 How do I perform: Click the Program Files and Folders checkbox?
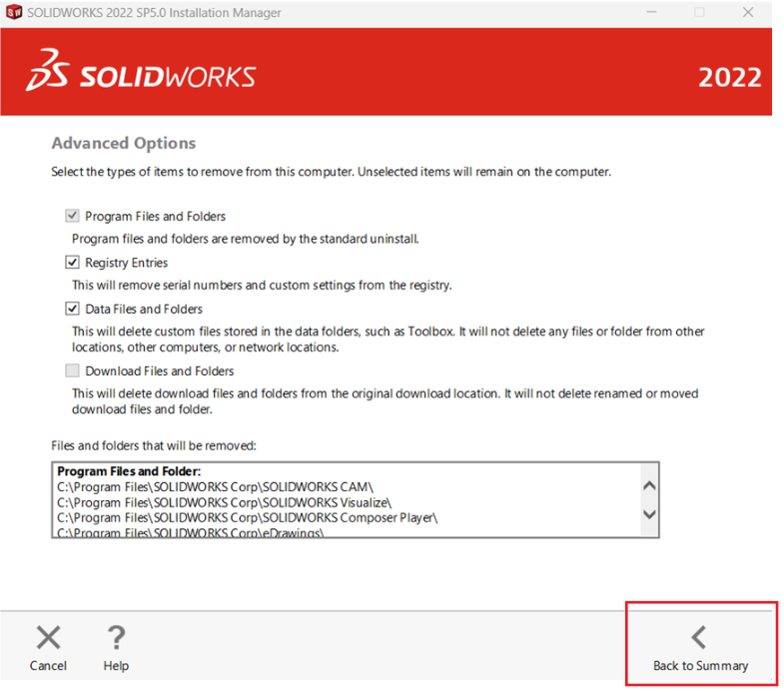coord(72,216)
